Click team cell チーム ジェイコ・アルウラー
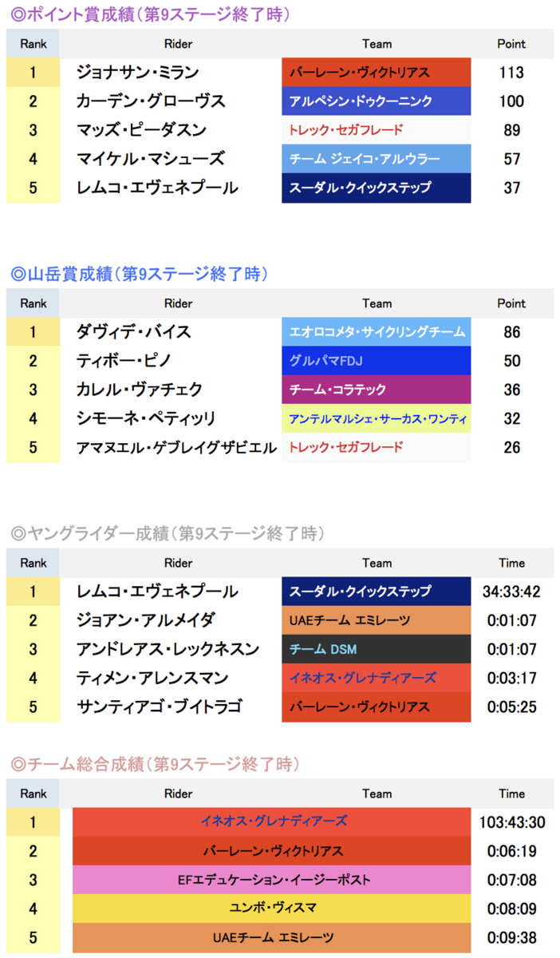Image resolution: width=560 pixels, height=958 pixels. (x=377, y=159)
